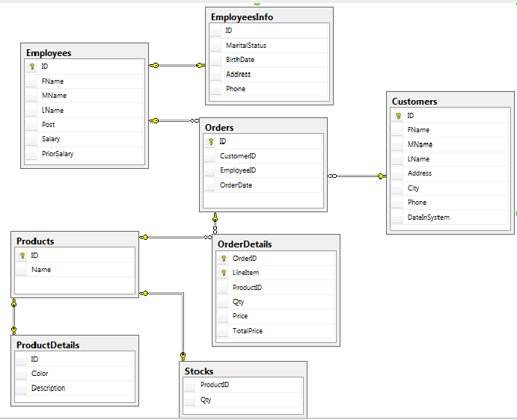This screenshot has width=517, height=420.
Task: Select Name column in Products table
Action: pyautogui.click(x=75, y=270)
